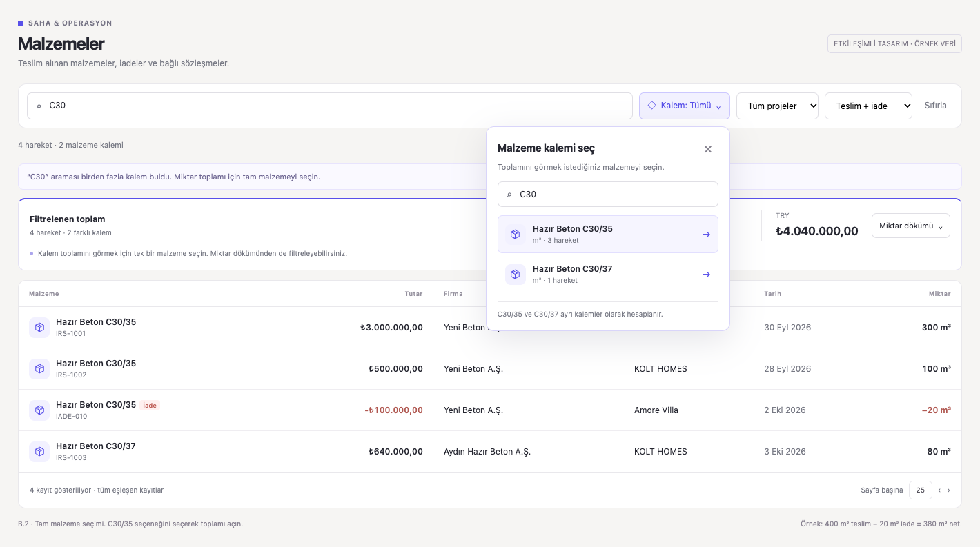Click the Amore Villa project cell
This screenshot has height=547, width=980.
pyautogui.click(x=656, y=410)
